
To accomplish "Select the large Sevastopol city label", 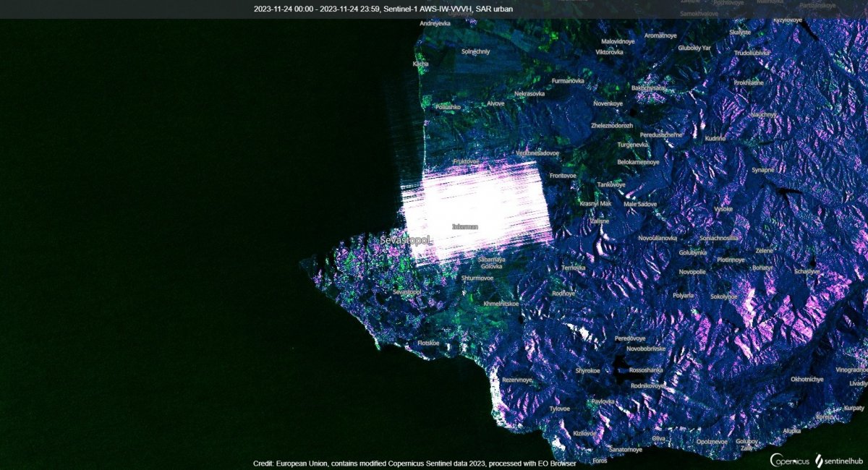I will pos(406,239).
